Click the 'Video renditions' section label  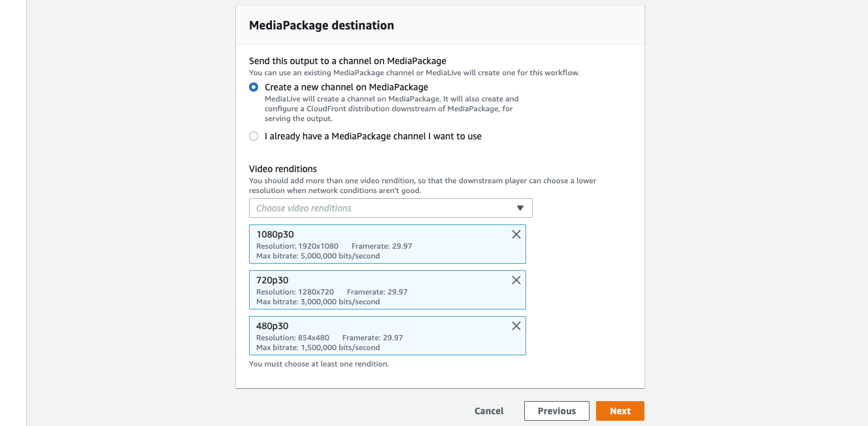[283, 169]
